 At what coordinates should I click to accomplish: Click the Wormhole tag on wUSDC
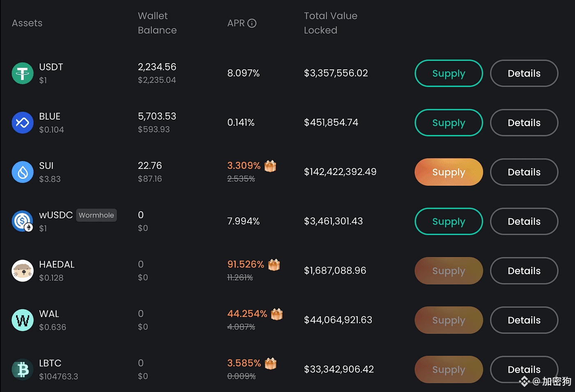97,215
